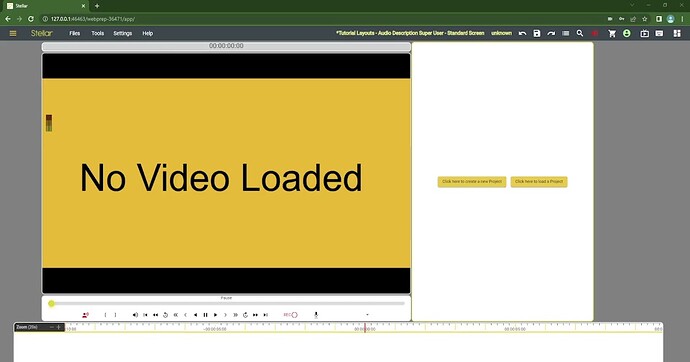
Task: Open the hamburger menu beside Stellar logo
Action: [13, 33]
